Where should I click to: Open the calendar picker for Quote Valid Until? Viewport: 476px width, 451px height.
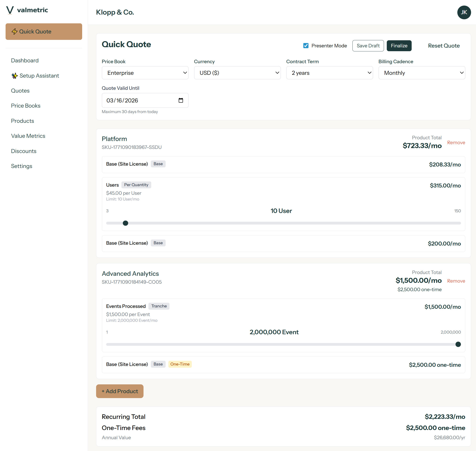coord(181,100)
